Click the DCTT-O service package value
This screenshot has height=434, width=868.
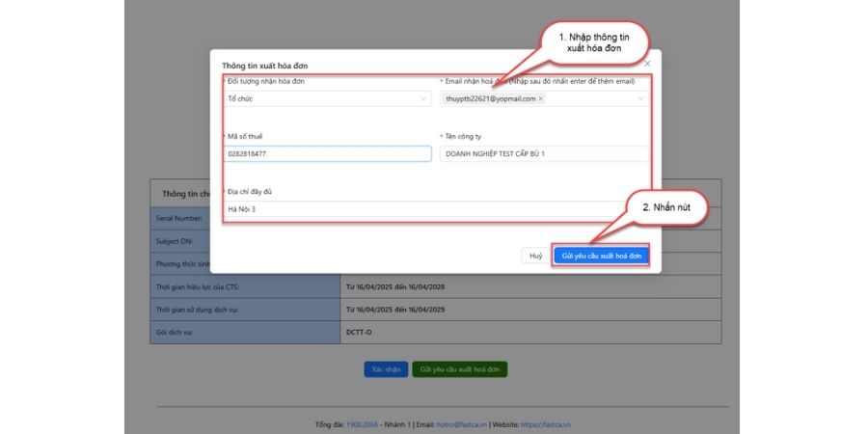(355, 332)
